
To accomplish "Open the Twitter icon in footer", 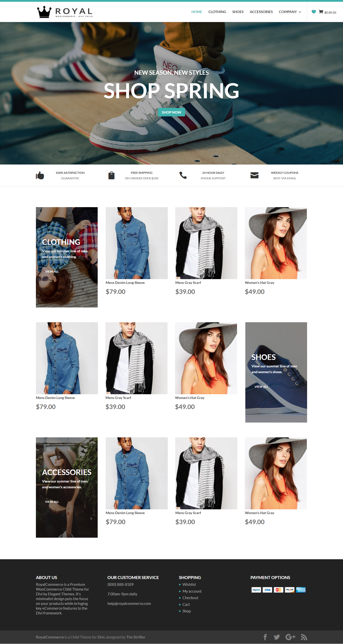I will [277, 637].
